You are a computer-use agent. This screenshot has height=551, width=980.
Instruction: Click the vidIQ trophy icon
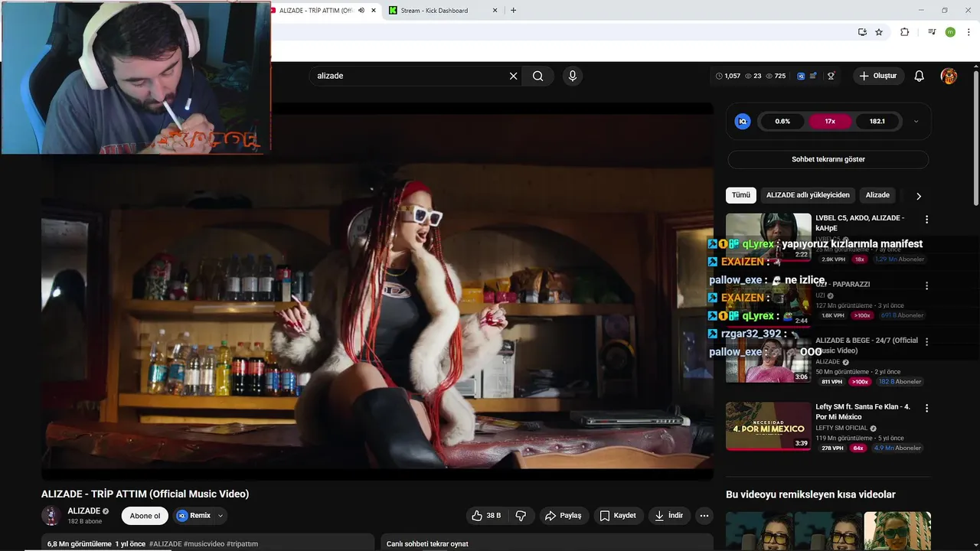[831, 76]
